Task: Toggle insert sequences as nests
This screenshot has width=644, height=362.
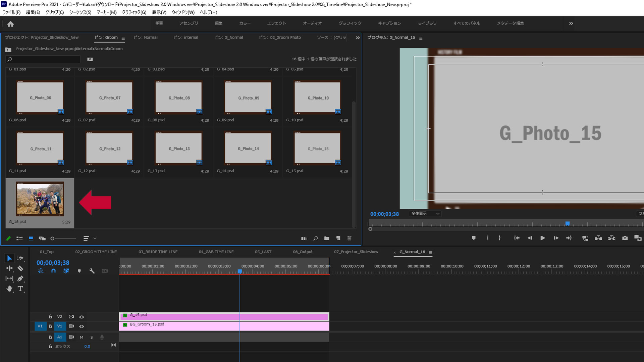Action: click(x=41, y=271)
